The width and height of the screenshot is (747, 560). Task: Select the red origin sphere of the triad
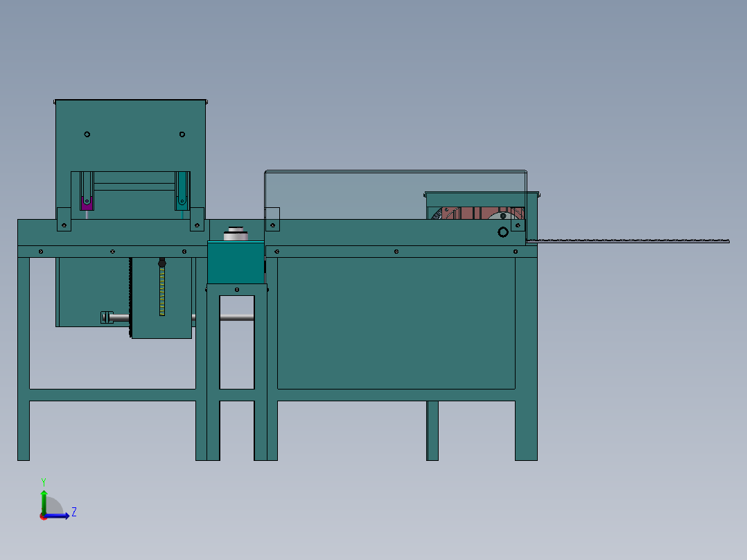[x=42, y=517]
